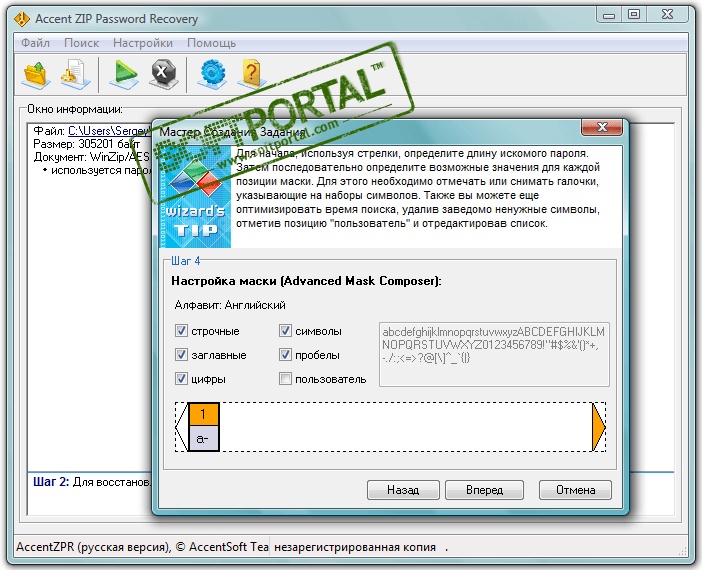Click the Размер: 305201 байт line
The image size is (702, 570).
coord(86,144)
